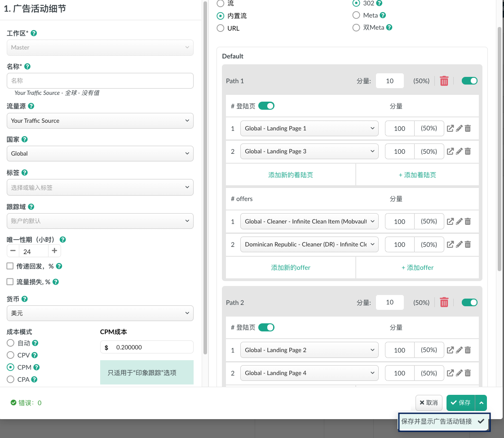The image size is (504, 438).
Task: Open Global - Landing Page 1 dropdown
Action: pyautogui.click(x=309, y=129)
